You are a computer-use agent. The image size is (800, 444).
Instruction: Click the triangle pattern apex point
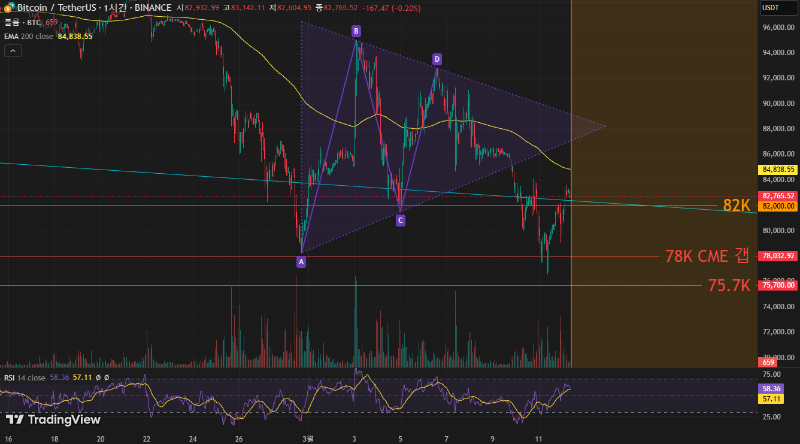pos(606,126)
